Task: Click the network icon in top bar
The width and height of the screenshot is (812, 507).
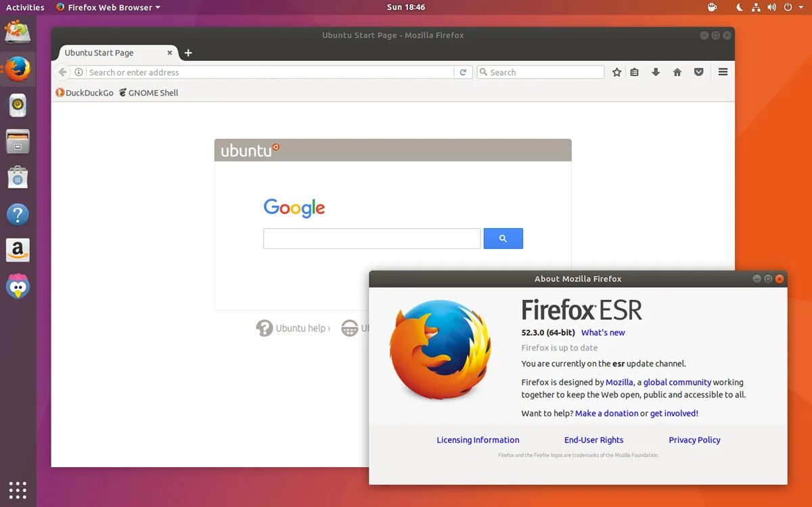Action: [756, 7]
